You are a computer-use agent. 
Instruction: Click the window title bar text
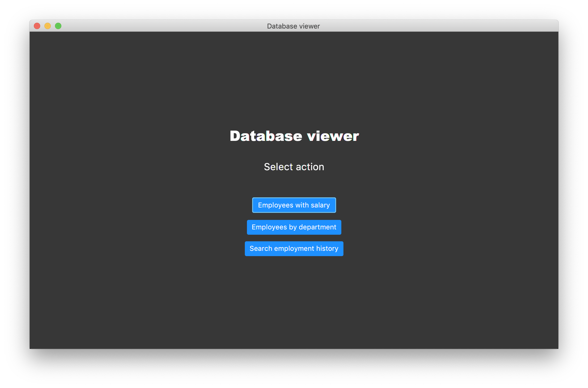point(293,26)
